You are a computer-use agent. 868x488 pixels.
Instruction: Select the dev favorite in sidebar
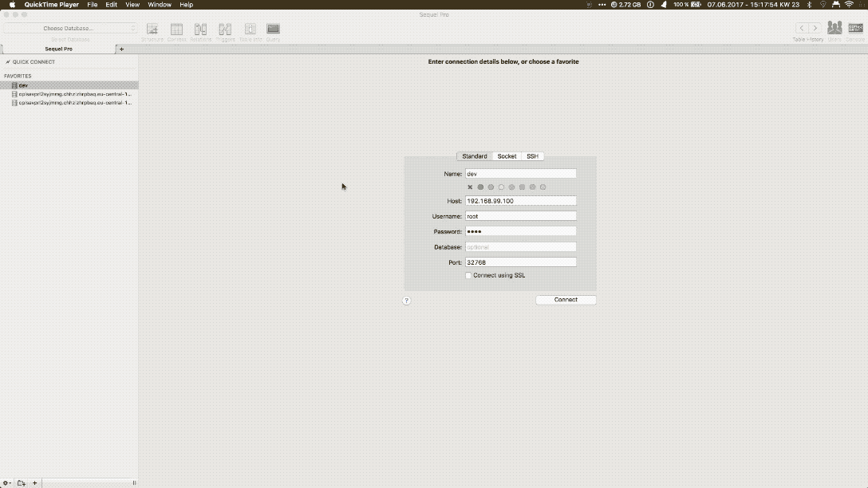[69, 86]
